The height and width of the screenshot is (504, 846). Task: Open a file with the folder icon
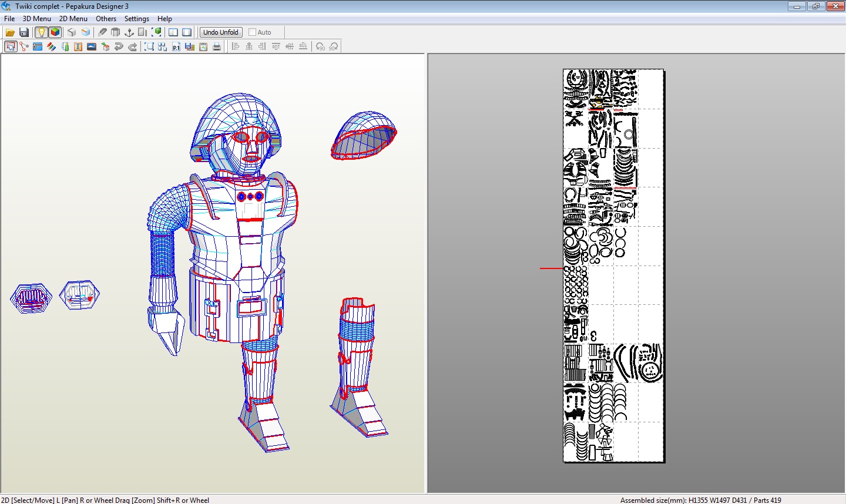point(11,32)
